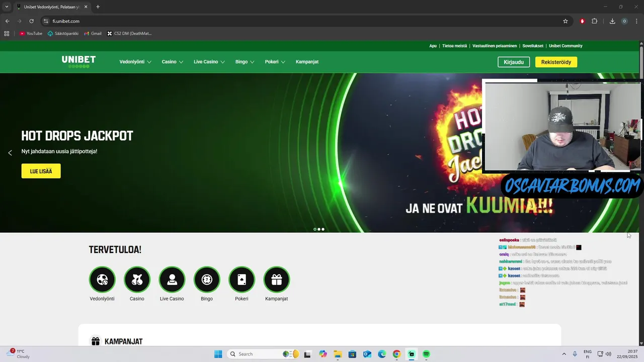Open Windows Start menu

(x=218, y=354)
